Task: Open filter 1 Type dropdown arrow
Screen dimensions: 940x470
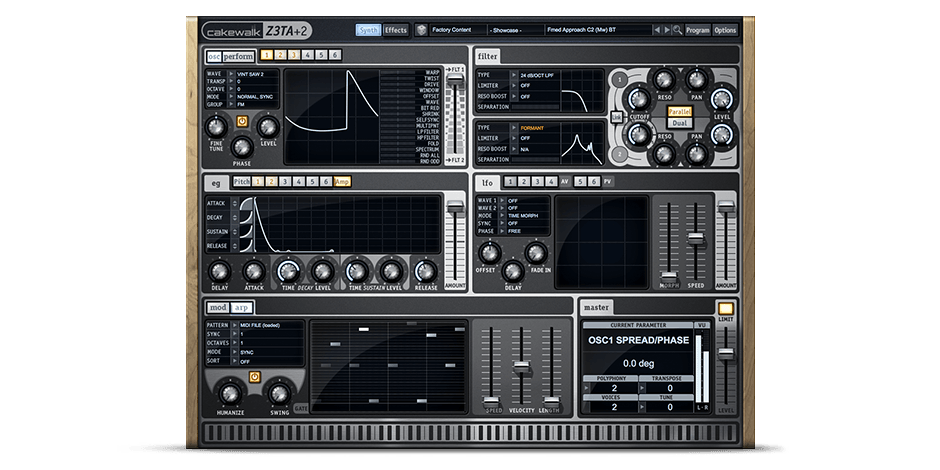Action: [514, 75]
